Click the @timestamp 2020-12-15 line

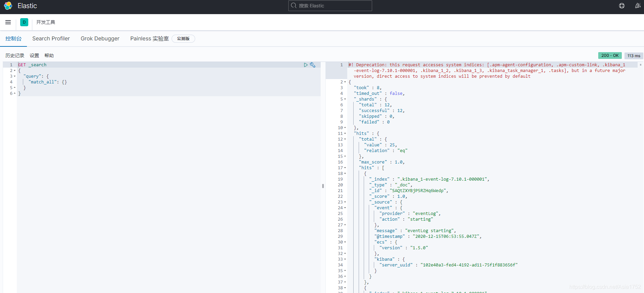pos(428,236)
